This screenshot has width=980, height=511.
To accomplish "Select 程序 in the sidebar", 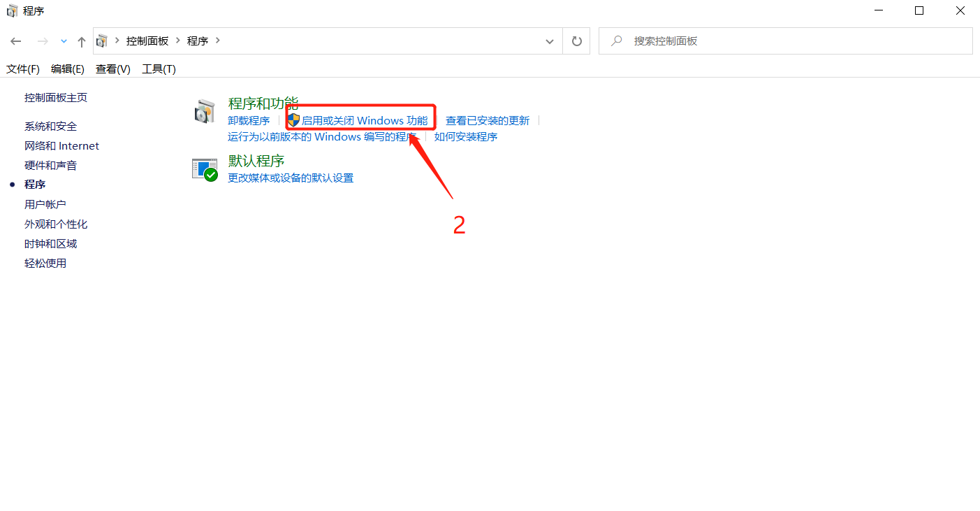I will (35, 184).
